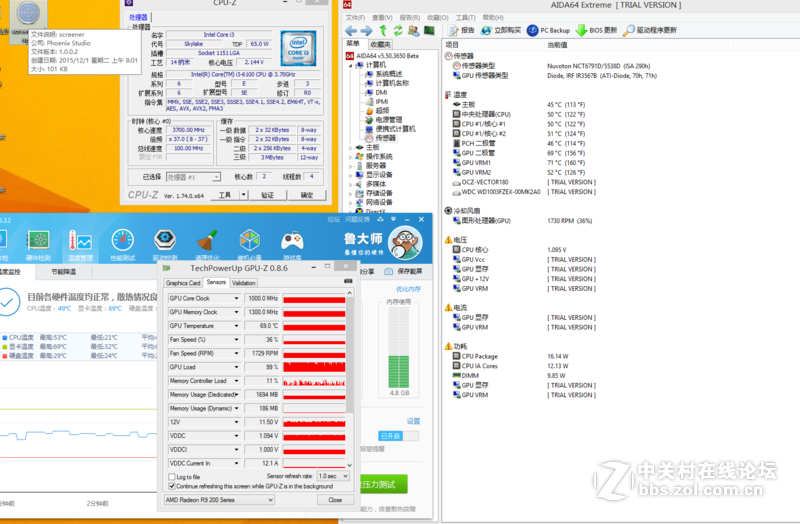Switch to 收藏夹 tab in AIDA64

380,44
